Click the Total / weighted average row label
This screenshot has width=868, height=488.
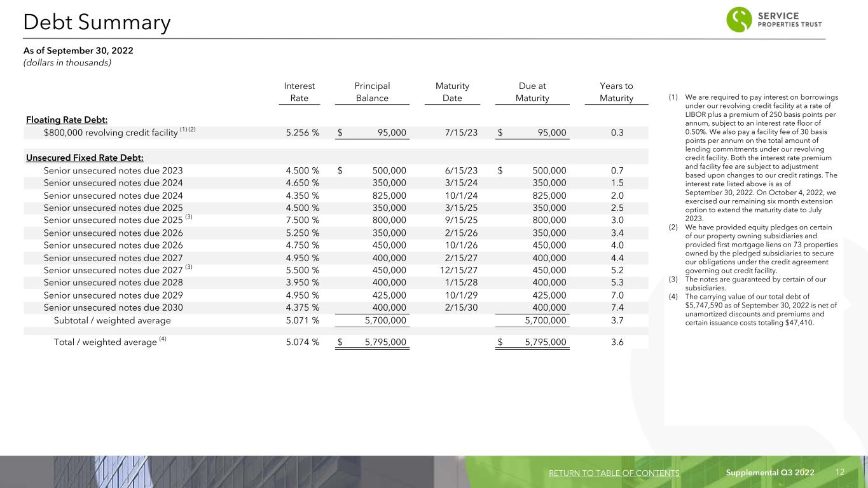click(x=105, y=342)
